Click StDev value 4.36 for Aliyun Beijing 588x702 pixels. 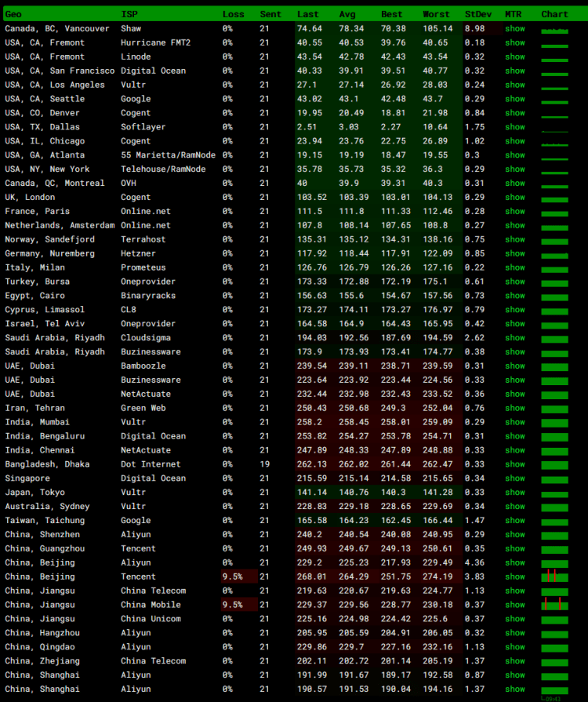coord(474,562)
